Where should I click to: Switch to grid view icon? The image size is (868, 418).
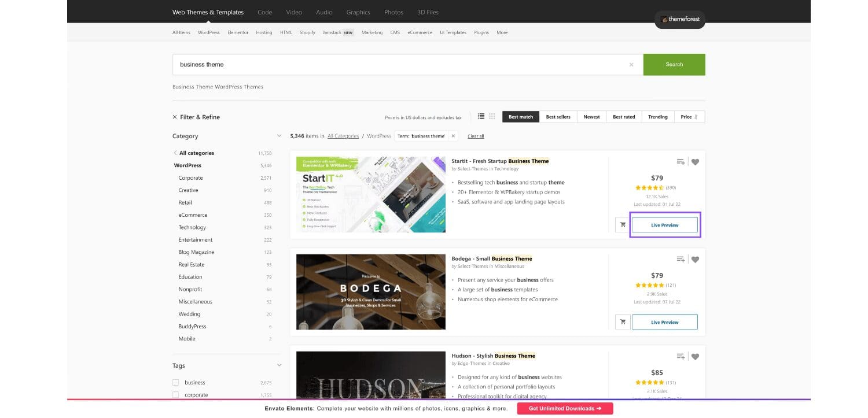(x=492, y=116)
